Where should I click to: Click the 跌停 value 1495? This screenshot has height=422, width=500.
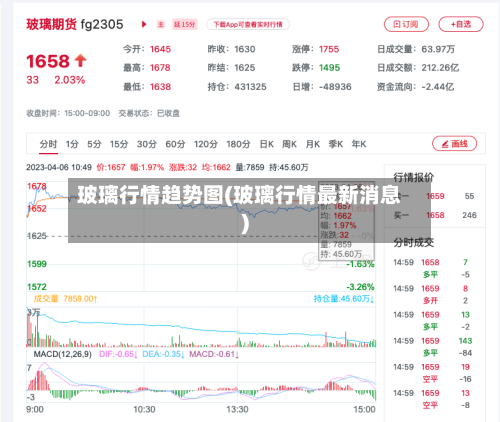(x=329, y=68)
